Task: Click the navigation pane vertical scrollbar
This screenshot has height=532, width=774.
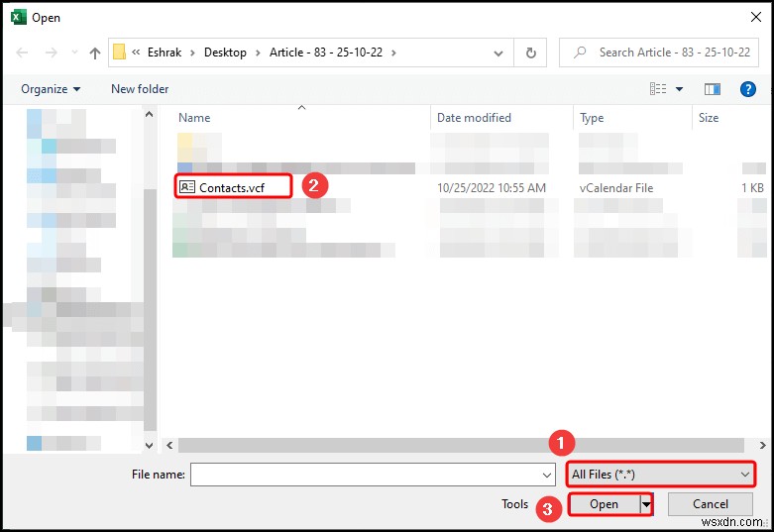Action: [x=149, y=309]
